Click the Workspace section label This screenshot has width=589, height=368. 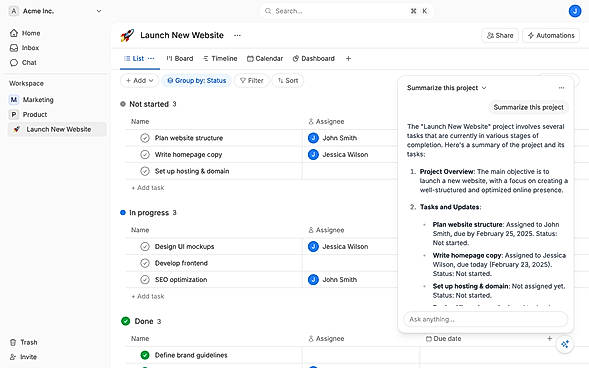coord(26,83)
